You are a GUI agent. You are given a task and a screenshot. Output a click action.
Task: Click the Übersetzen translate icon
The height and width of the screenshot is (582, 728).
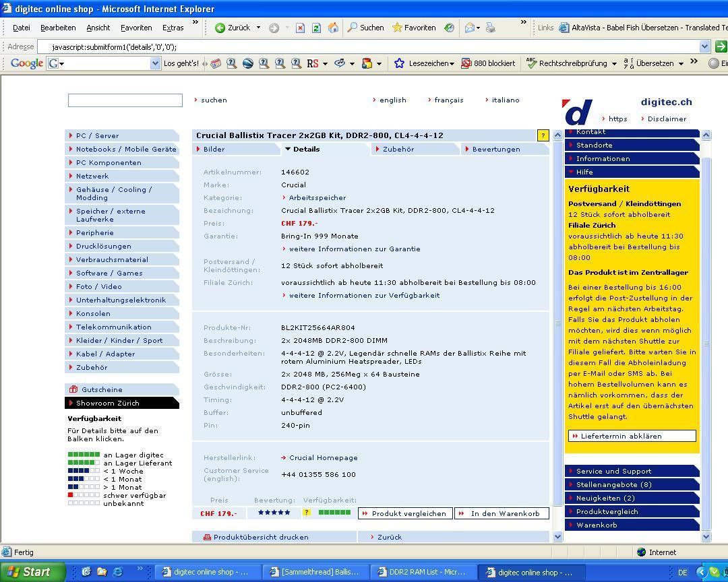coord(629,63)
